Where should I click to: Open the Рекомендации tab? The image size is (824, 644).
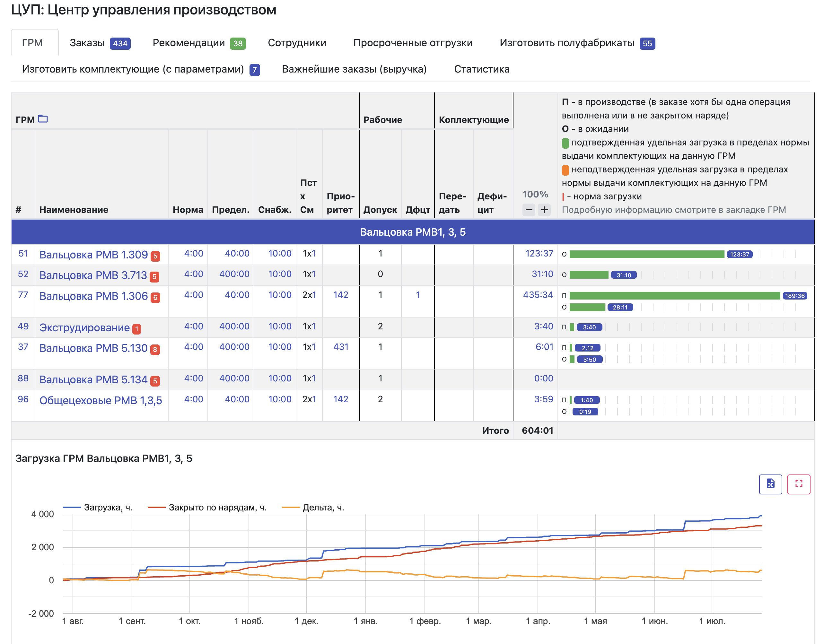pos(199,43)
